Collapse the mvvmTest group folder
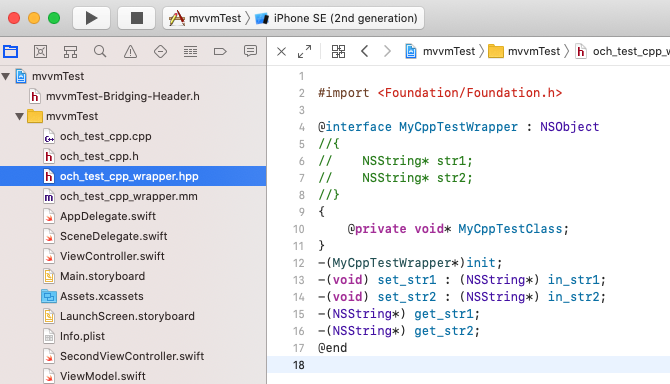 point(19,116)
